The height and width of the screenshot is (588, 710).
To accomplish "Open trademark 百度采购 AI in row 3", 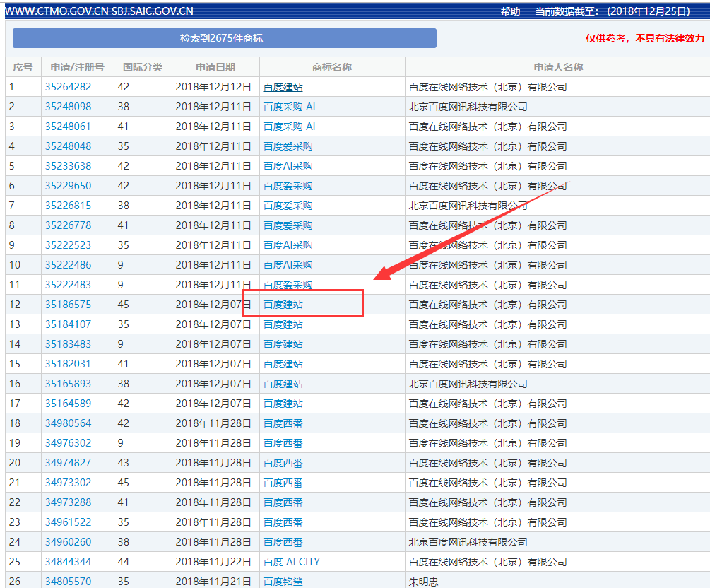I will [289, 127].
